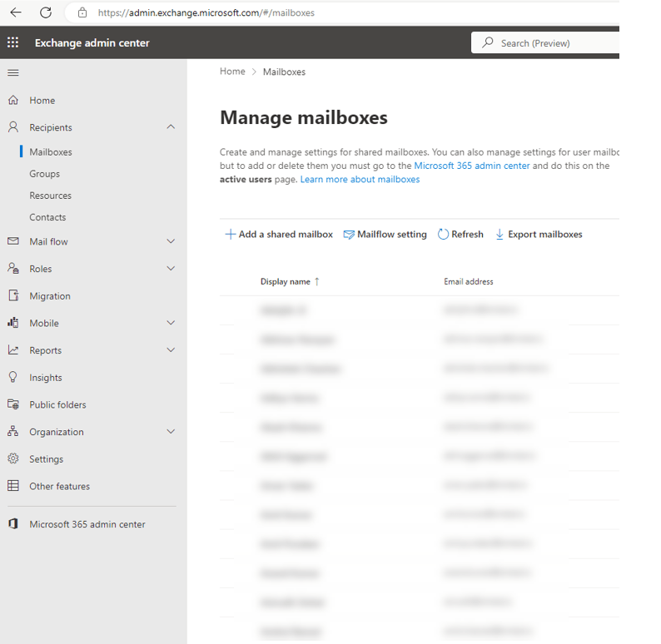This screenshot has height=644, width=661.
Task: Sort by Display name column header
Action: [x=286, y=282]
